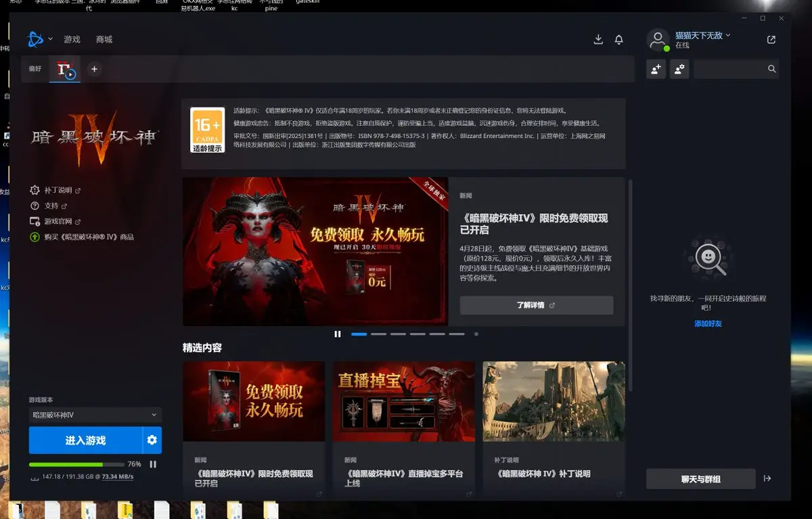Click the 在线 status text
The width and height of the screenshot is (812, 519).
(x=682, y=45)
